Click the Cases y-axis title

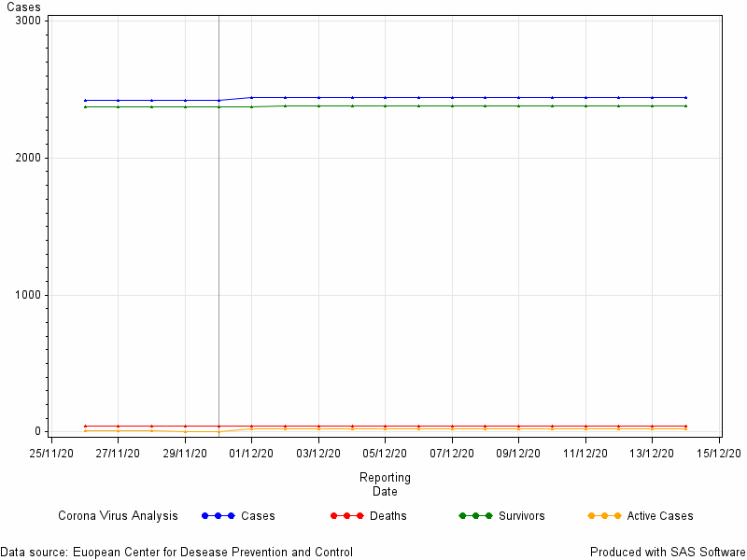[x=23, y=7]
